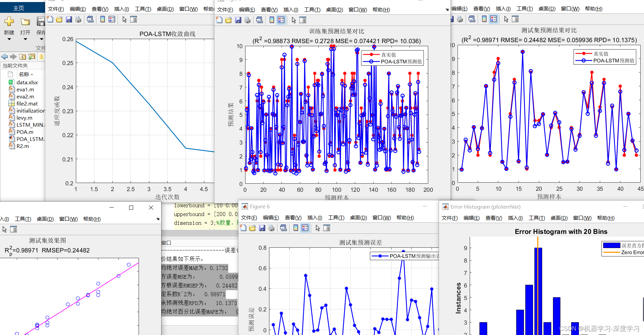Click Zero Error legend entry in histogram
This screenshot has height=335, width=644.
pos(632,252)
